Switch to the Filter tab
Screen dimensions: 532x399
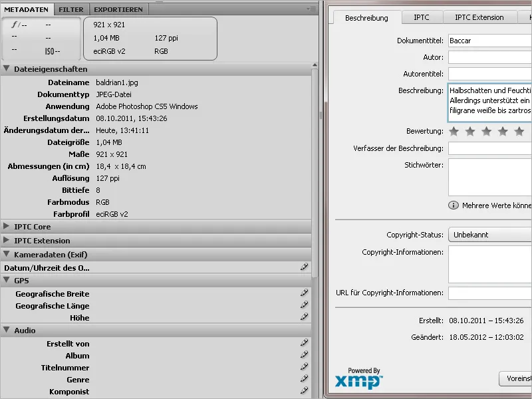70,9
